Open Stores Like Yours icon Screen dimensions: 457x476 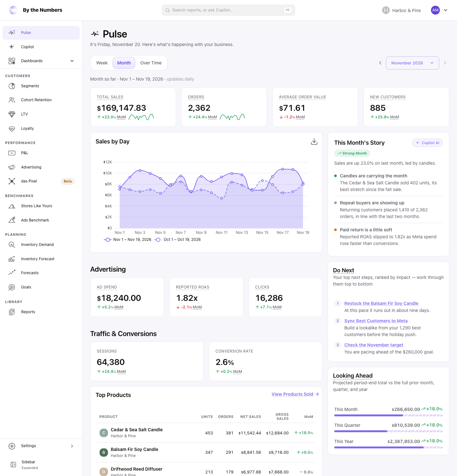(x=12, y=206)
